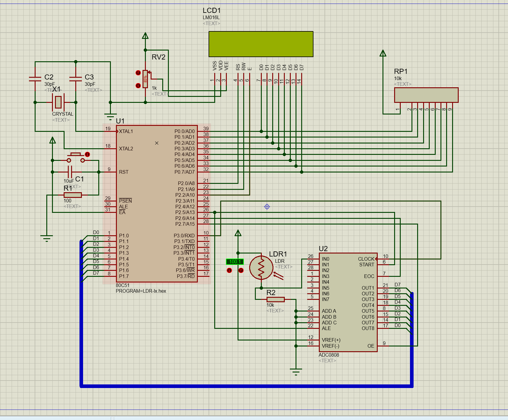Select the U2 ADC0808 chip body
This screenshot has width=508, height=420.
pos(348,302)
